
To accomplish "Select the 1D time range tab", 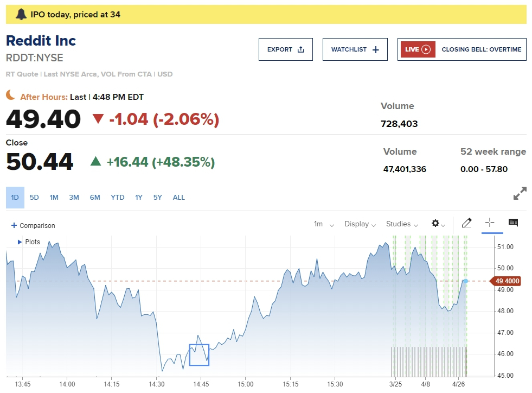I will 15,198.
